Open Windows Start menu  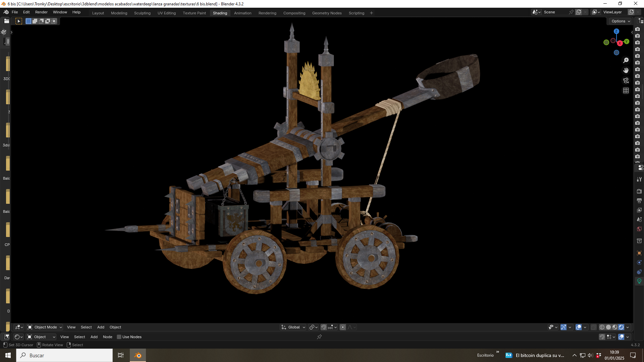8,355
